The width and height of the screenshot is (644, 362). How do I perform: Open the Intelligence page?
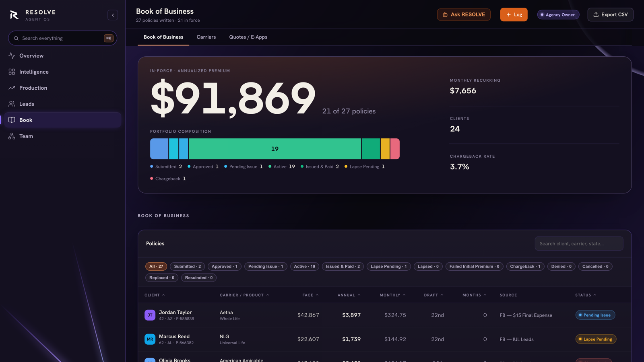(x=63, y=72)
